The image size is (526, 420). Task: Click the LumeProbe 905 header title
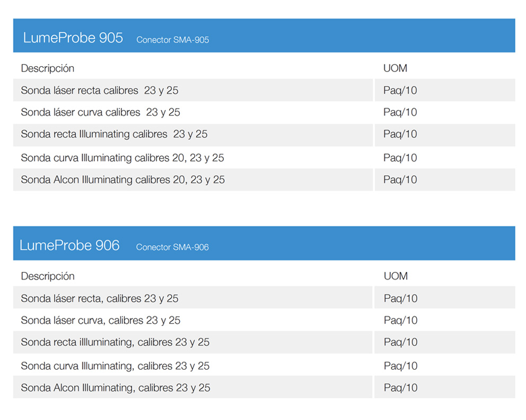tap(73, 38)
